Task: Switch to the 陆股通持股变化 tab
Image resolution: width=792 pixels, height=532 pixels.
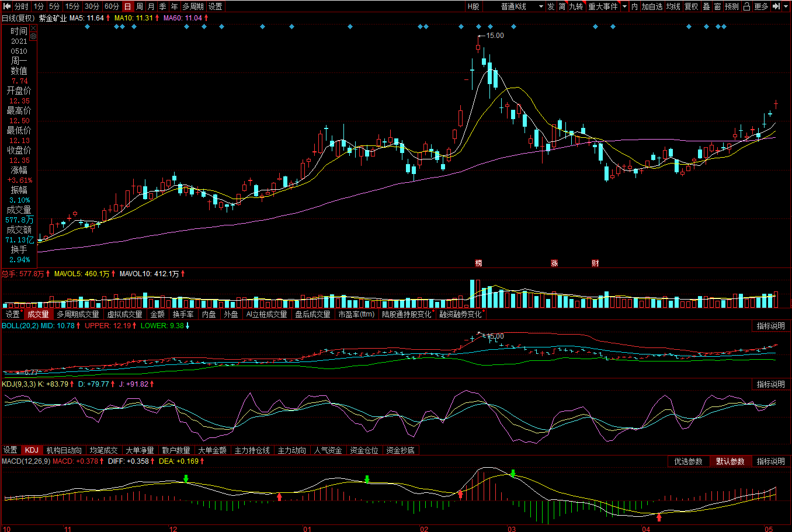Action: click(x=407, y=314)
